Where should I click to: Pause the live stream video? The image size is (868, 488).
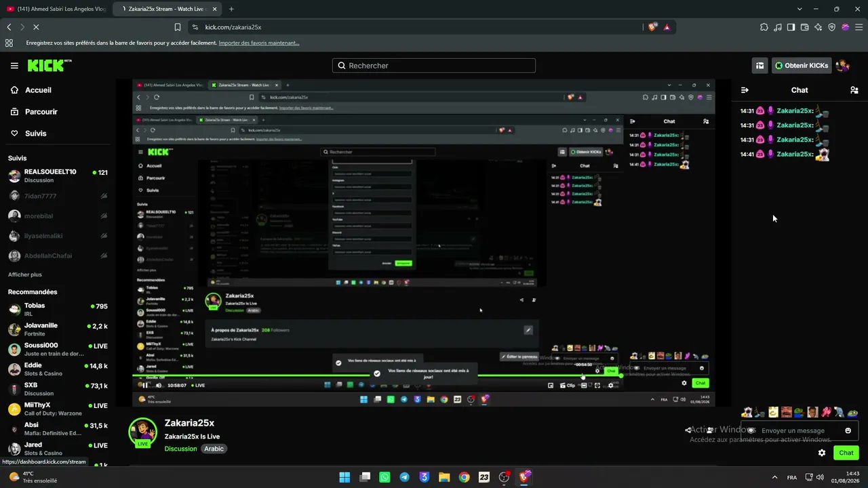[x=144, y=386]
